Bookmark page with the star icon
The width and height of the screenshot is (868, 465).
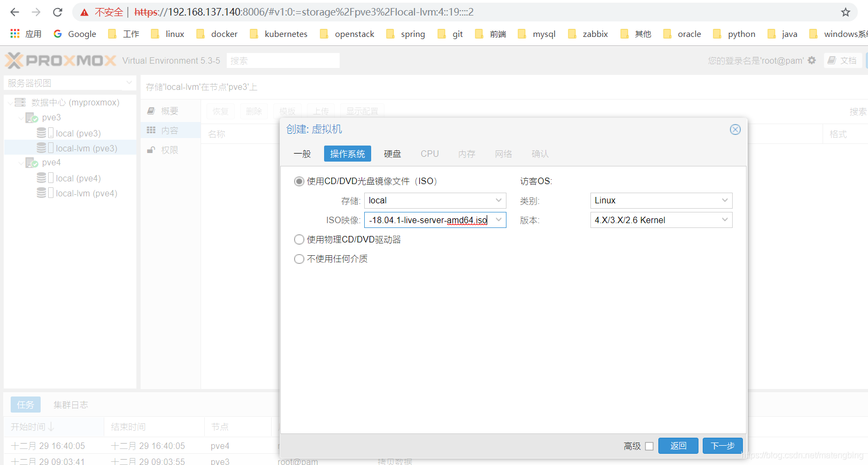(x=846, y=12)
